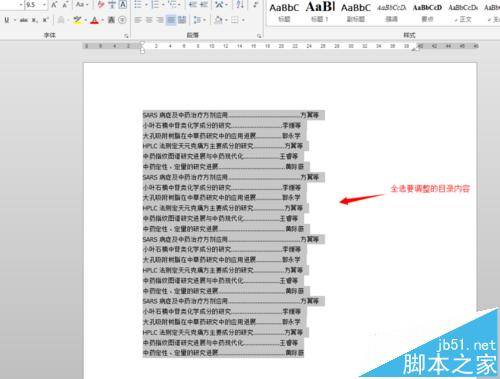The height and width of the screenshot is (379, 500).
Task: Apply Character Border to text
Action: 123,5
